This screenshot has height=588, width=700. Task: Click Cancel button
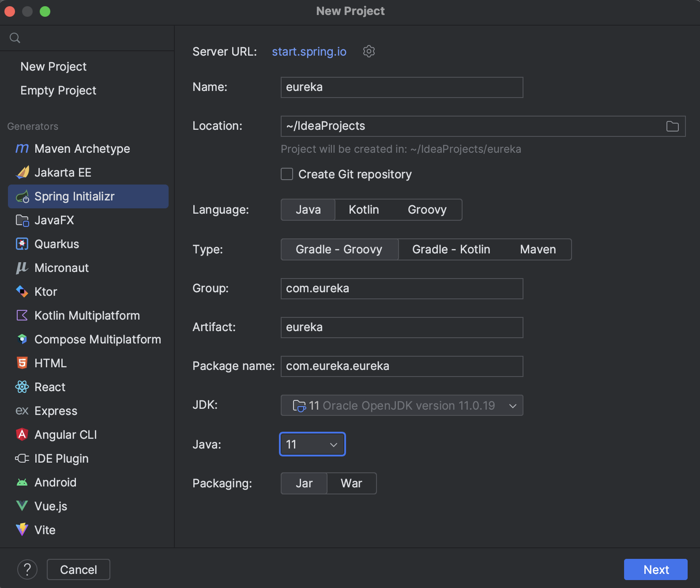click(x=79, y=569)
